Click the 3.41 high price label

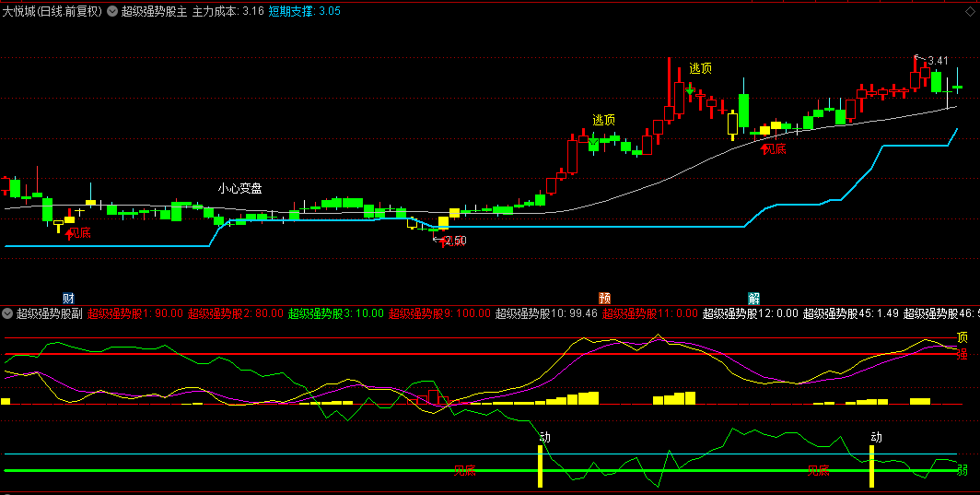click(938, 61)
